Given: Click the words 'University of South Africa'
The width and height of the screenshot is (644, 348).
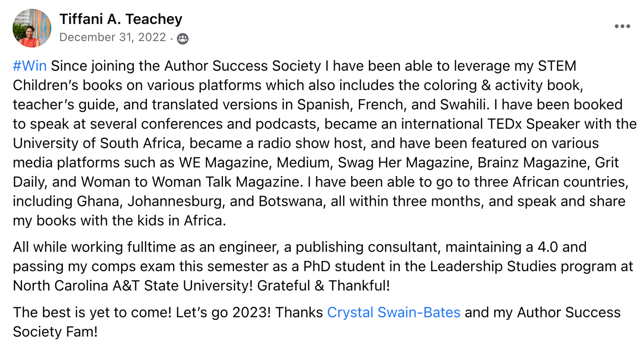Looking at the screenshot, I should coord(97,143).
